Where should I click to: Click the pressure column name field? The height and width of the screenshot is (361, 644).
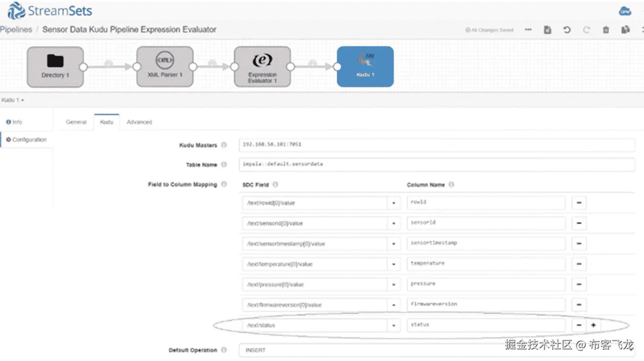coord(486,284)
